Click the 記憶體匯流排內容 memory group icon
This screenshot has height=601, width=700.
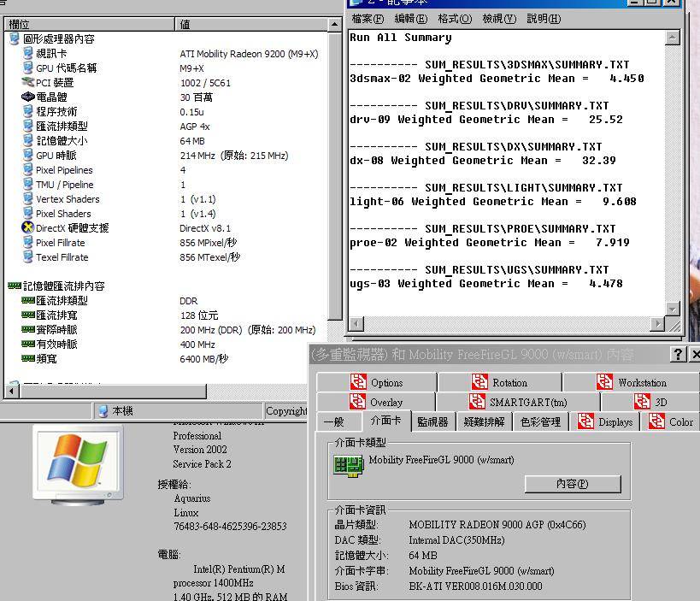15,286
